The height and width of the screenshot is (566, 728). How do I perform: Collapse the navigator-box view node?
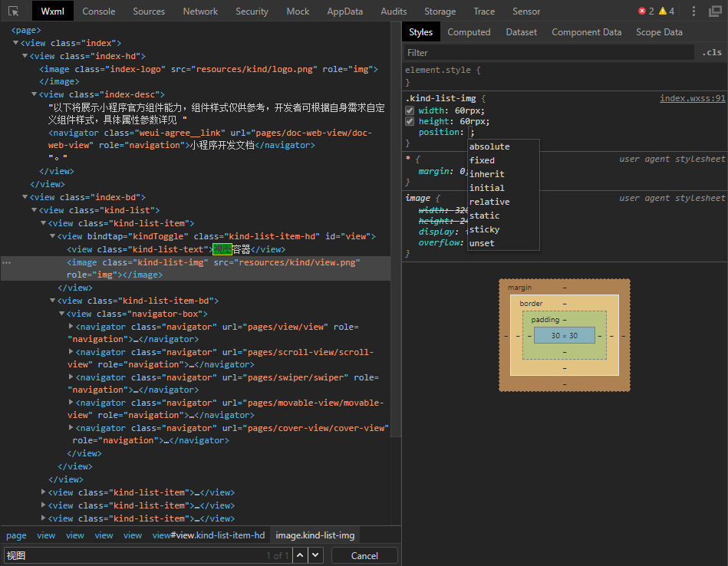61,314
